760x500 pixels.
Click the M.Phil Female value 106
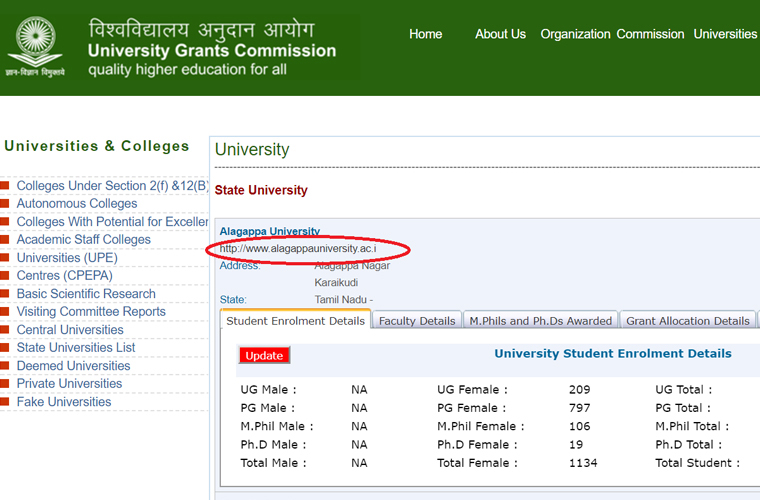(x=580, y=426)
